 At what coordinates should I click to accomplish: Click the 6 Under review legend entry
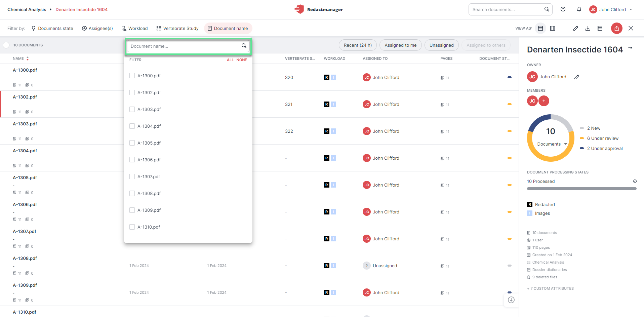599,138
